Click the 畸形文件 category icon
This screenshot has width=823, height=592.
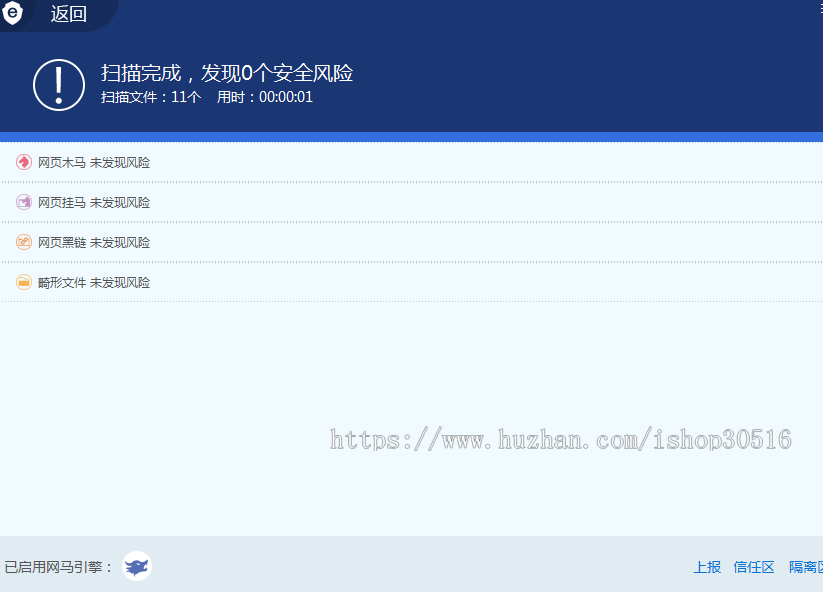coord(24,281)
